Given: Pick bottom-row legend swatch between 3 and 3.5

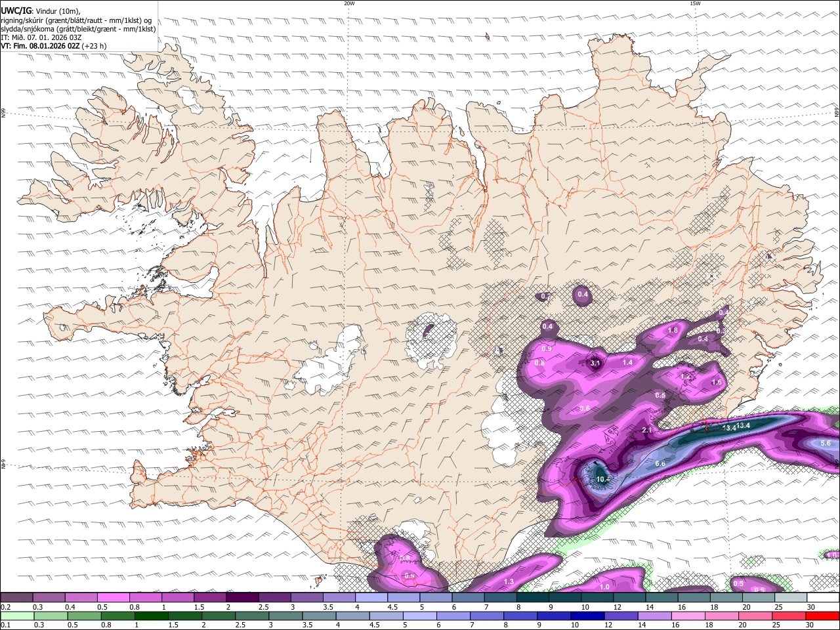Looking at the screenshot, I should (x=286, y=616).
